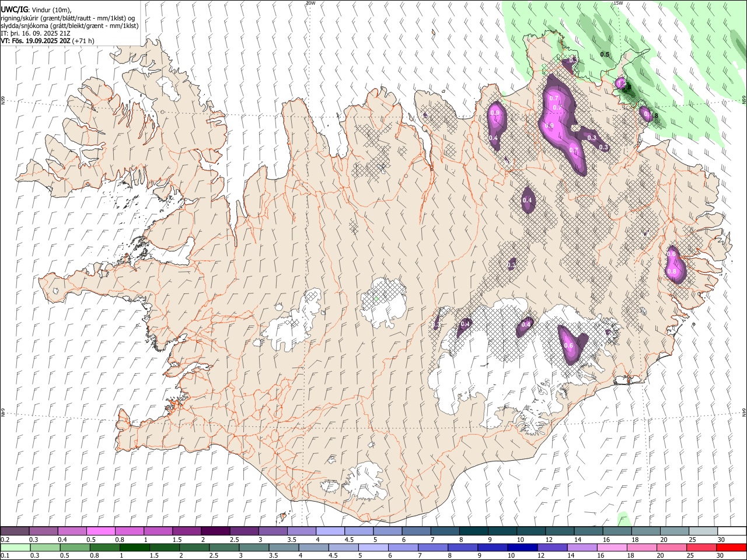
Task: Click the 'rigning/skúrir (grænt/blátt/rautt - mm/1klst) og' line
Action: (68, 18)
